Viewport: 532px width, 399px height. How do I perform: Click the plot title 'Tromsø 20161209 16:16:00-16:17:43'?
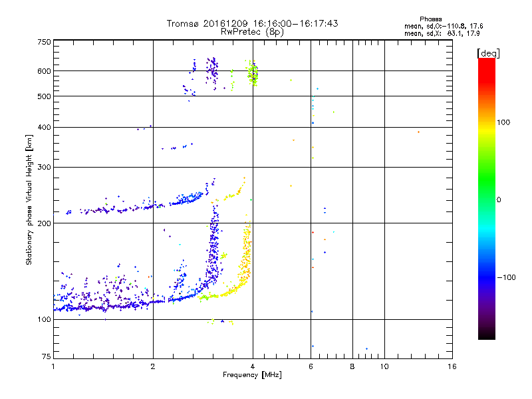pos(252,23)
